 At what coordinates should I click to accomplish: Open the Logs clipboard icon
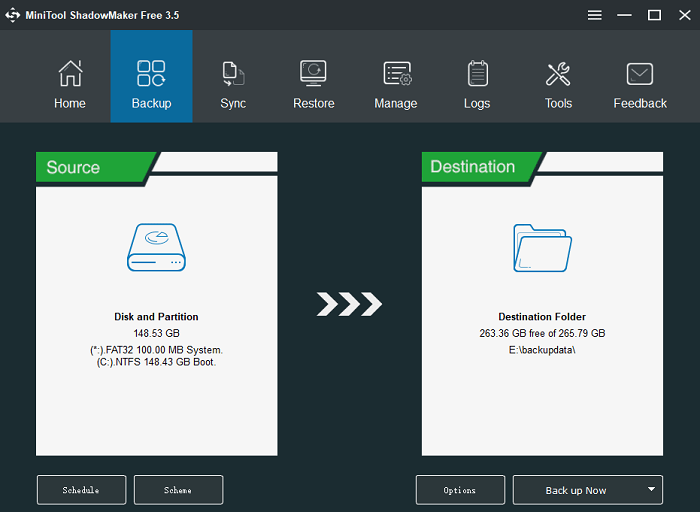[477, 74]
